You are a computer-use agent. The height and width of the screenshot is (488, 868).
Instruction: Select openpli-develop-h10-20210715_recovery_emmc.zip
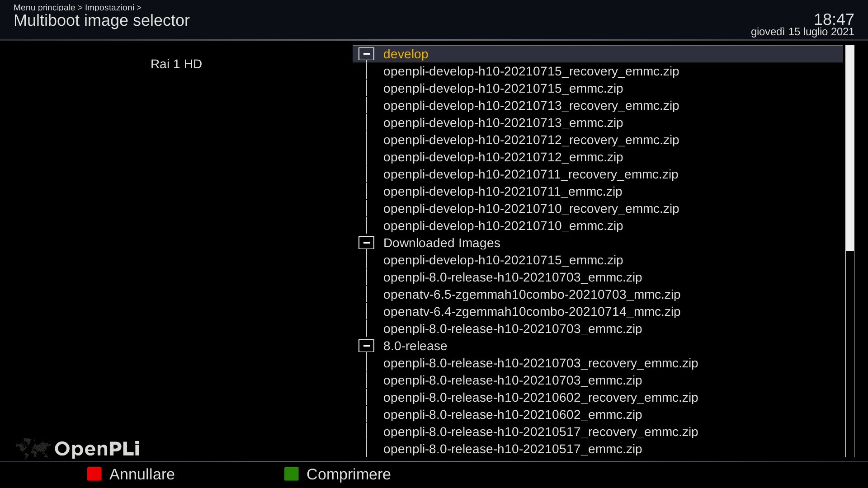click(x=531, y=71)
